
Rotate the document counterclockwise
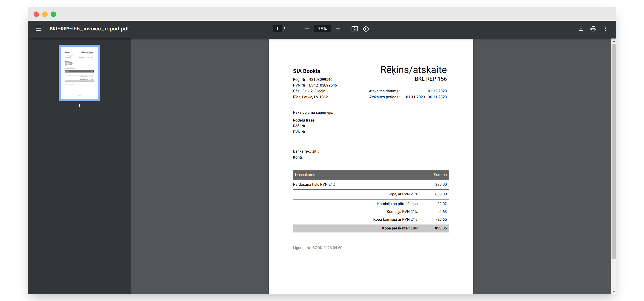(x=366, y=29)
